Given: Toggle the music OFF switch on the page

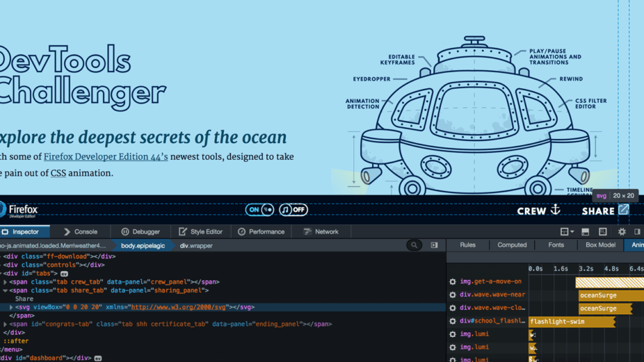Looking at the screenshot, I should [293, 210].
